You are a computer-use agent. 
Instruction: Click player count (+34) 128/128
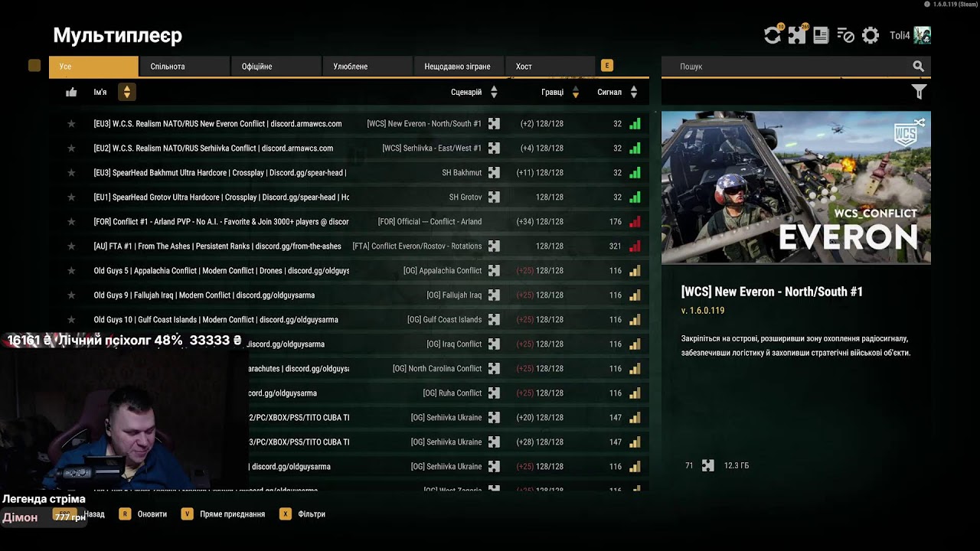point(541,222)
